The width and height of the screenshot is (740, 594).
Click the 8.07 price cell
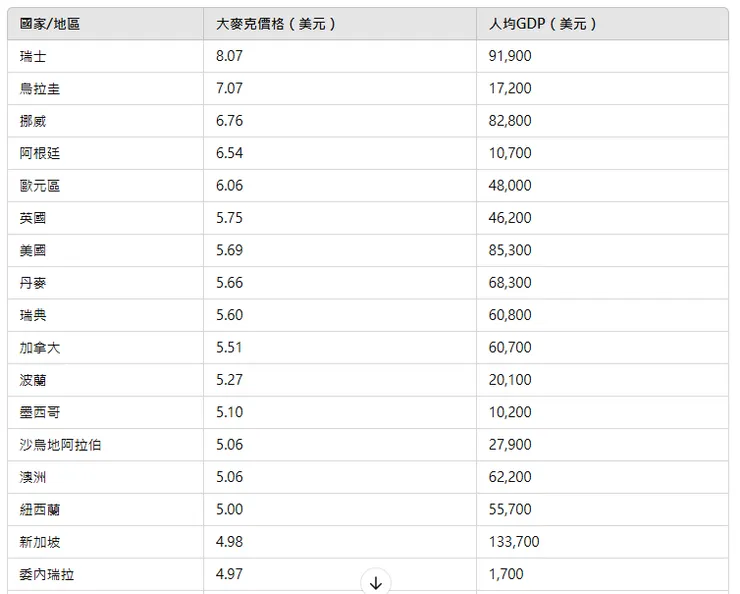229,56
